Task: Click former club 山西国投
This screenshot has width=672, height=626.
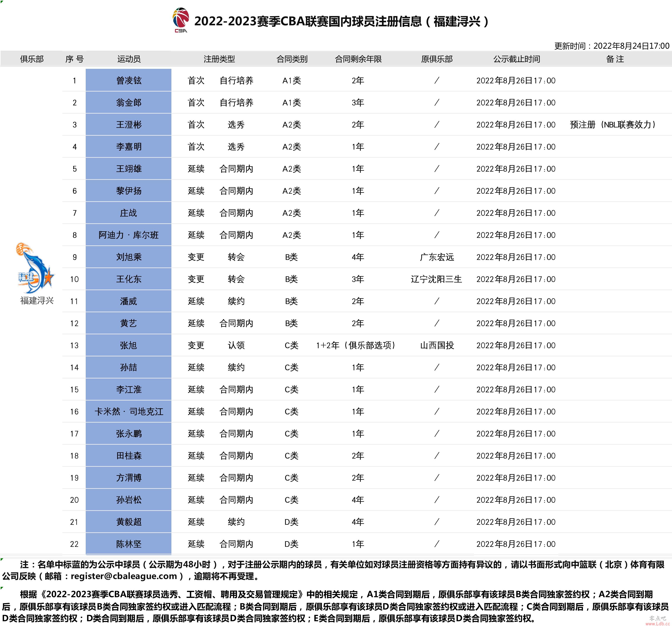Action: coord(437,345)
